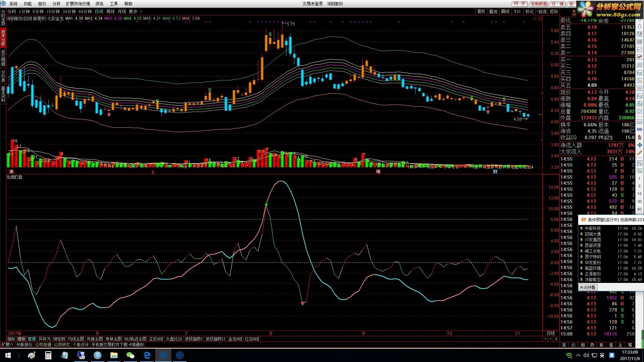The height and width of the screenshot is (362, 644).
Task: Select the 大盘比对 indicator tab
Action: tap(174, 339)
